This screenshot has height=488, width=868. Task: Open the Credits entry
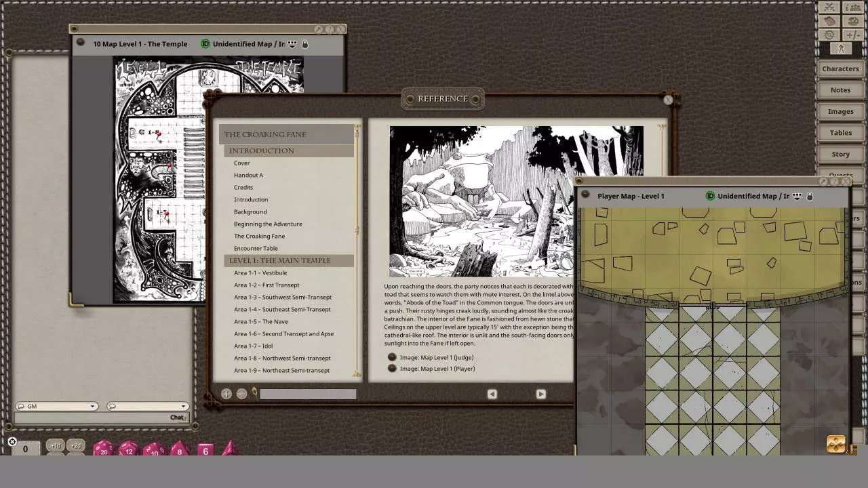click(x=243, y=187)
